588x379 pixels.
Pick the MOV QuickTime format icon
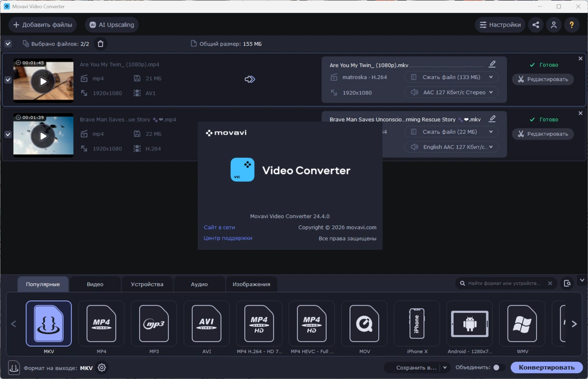[x=364, y=324]
